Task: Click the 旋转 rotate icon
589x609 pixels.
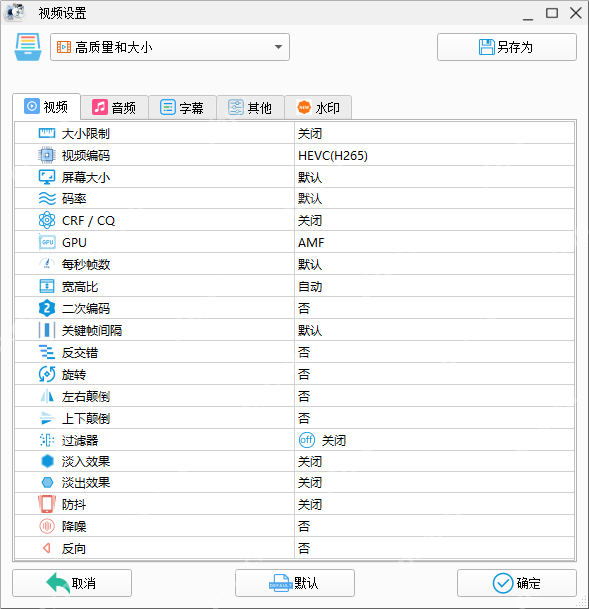Action: tap(47, 374)
